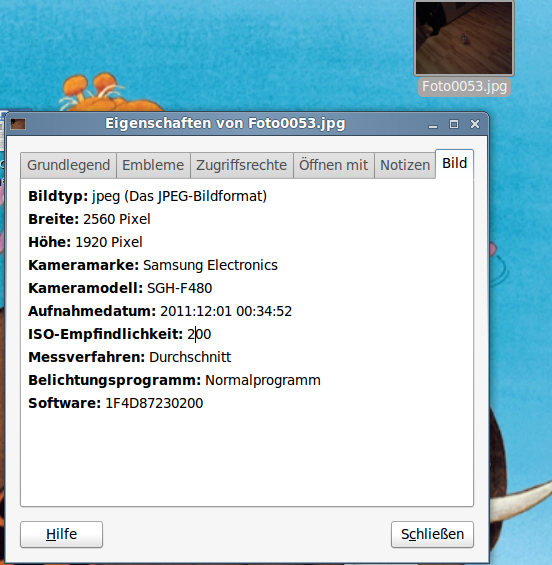Switch to the Grundlegend tab
Screen dimensions: 552x565
click(x=68, y=165)
